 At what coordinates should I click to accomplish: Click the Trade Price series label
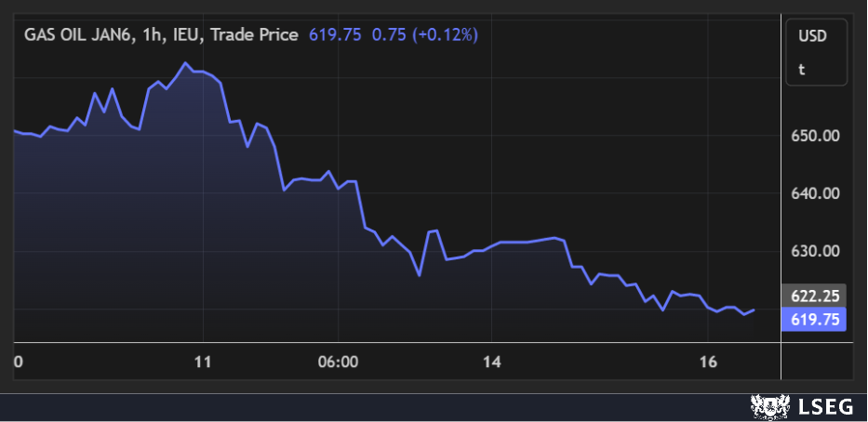click(255, 35)
